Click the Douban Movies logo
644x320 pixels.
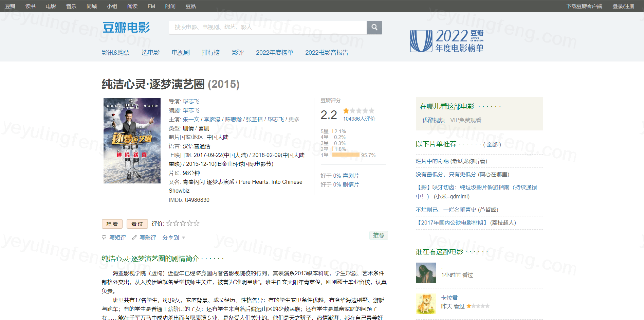tap(126, 28)
